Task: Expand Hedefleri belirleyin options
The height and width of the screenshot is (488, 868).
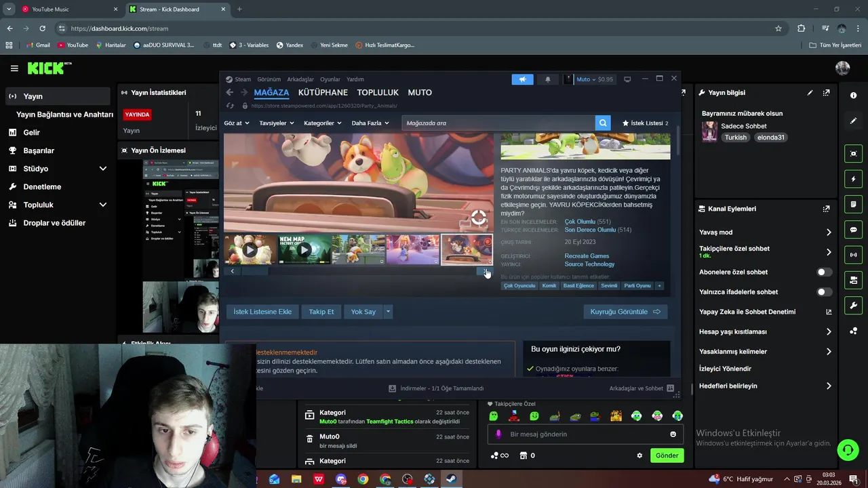Action: coord(829,386)
